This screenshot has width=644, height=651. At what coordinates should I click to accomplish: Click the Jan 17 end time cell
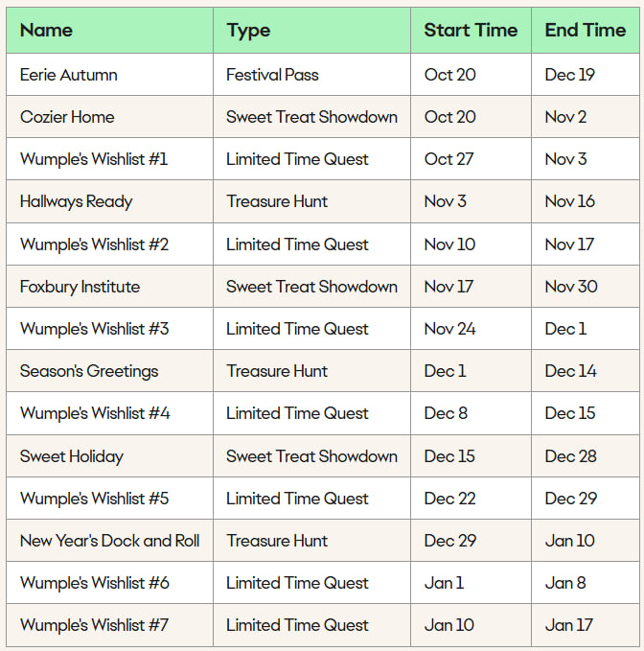[570, 625]
